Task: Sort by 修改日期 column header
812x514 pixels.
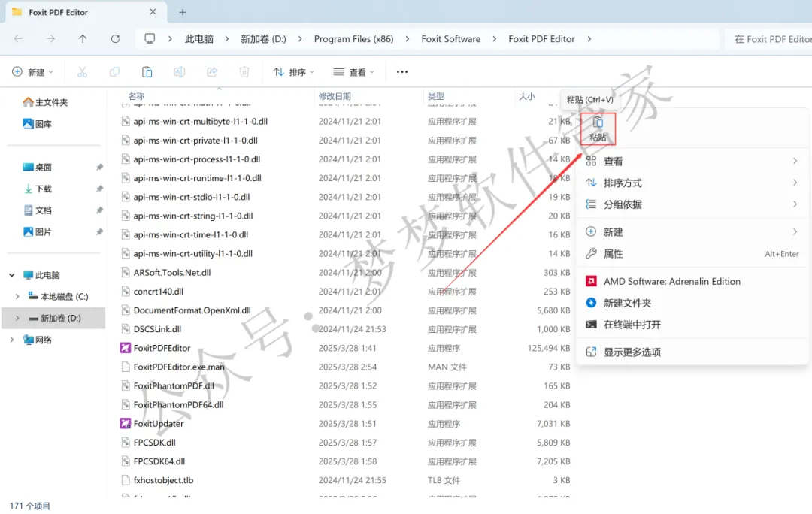Action: pos(335,96)
